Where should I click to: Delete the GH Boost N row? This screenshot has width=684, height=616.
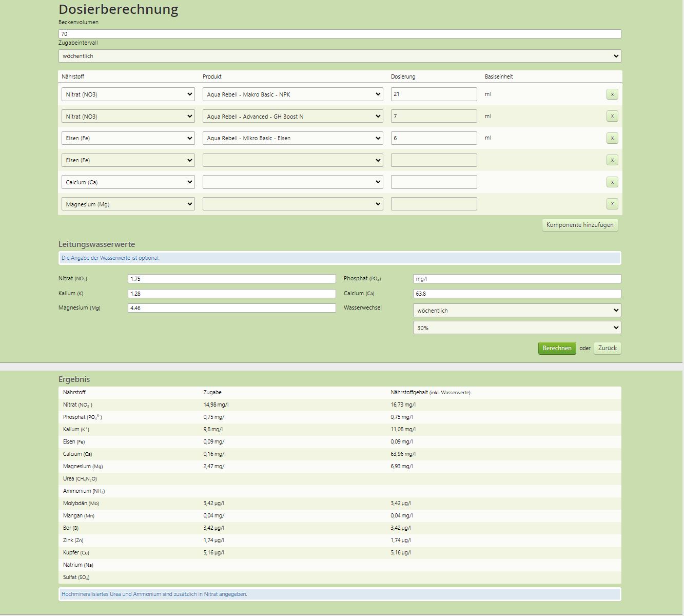point(612,117)
